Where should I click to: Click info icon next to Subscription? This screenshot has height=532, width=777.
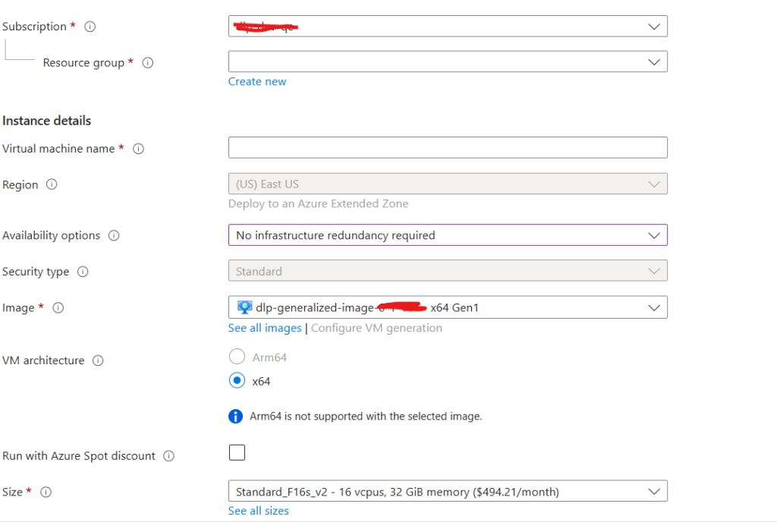pos(90,27)
